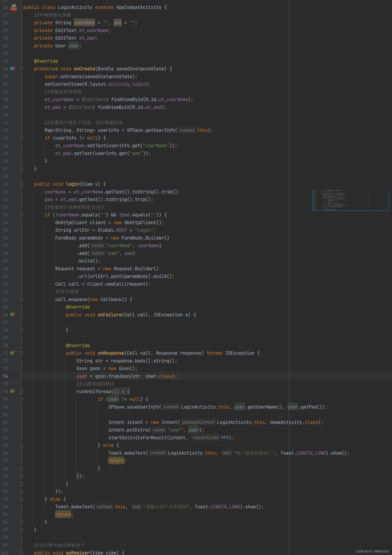
Task: Click throws IOException at line 71
Action: coord(231,353)
